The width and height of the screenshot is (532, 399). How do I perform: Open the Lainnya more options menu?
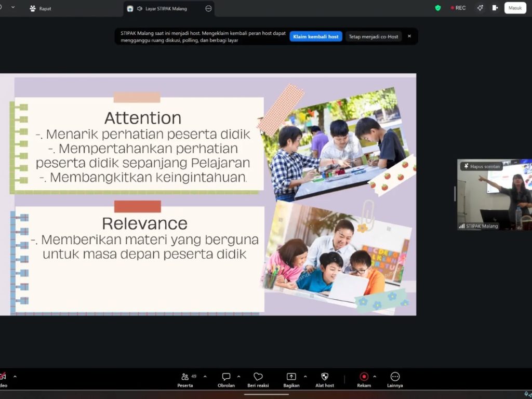tap(395, 379)
